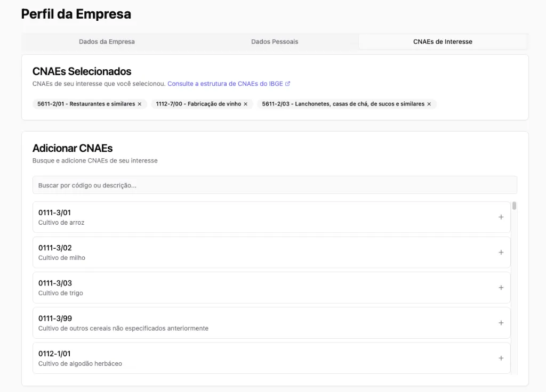
Task: Click the external link icon next to IBGE
Action: (x=288, y=84)
